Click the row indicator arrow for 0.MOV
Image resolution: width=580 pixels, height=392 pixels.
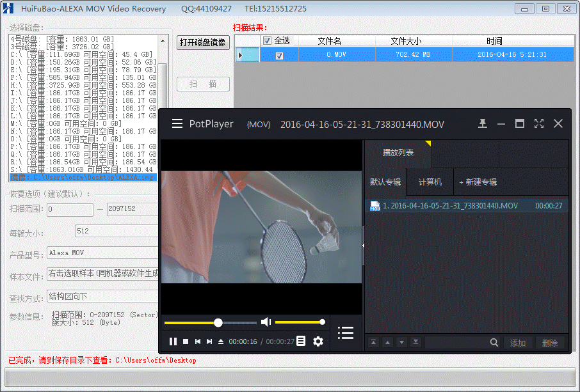click(241, 55)
